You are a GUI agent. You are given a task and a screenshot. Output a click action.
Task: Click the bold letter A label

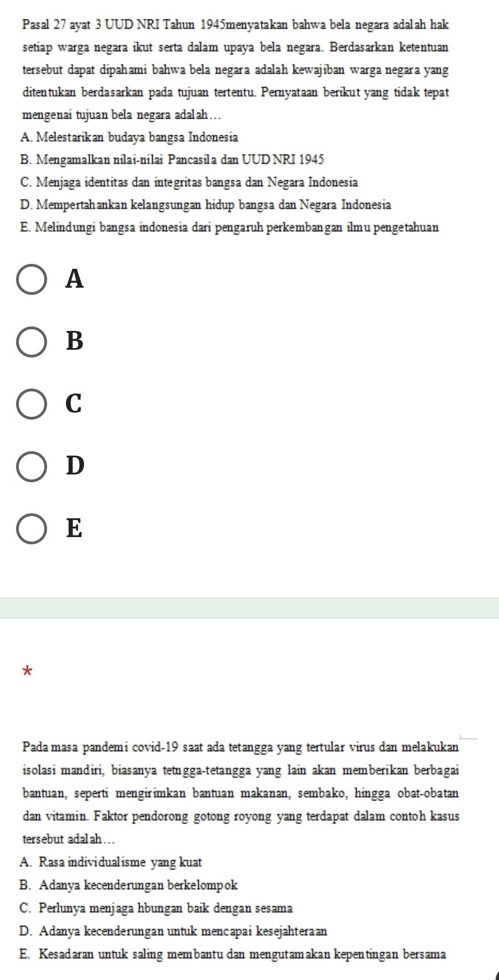75,279
